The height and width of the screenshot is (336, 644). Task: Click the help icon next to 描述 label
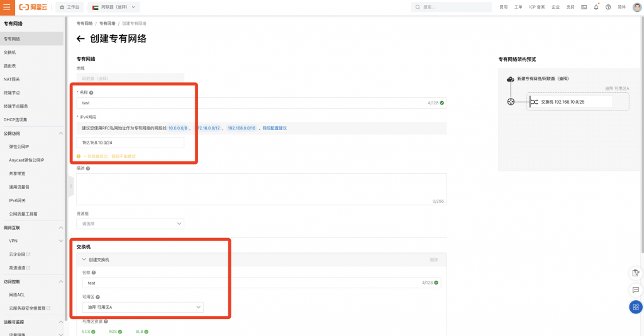pos(88,168)
